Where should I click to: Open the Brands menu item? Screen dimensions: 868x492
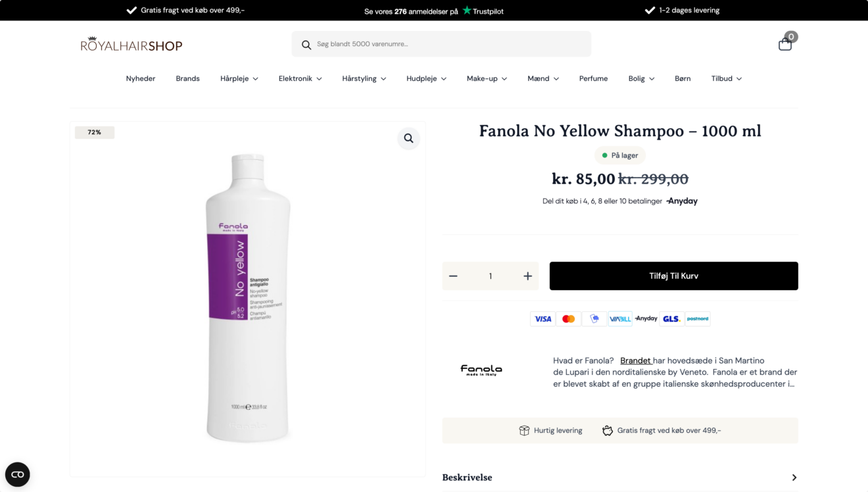point(187,78)
